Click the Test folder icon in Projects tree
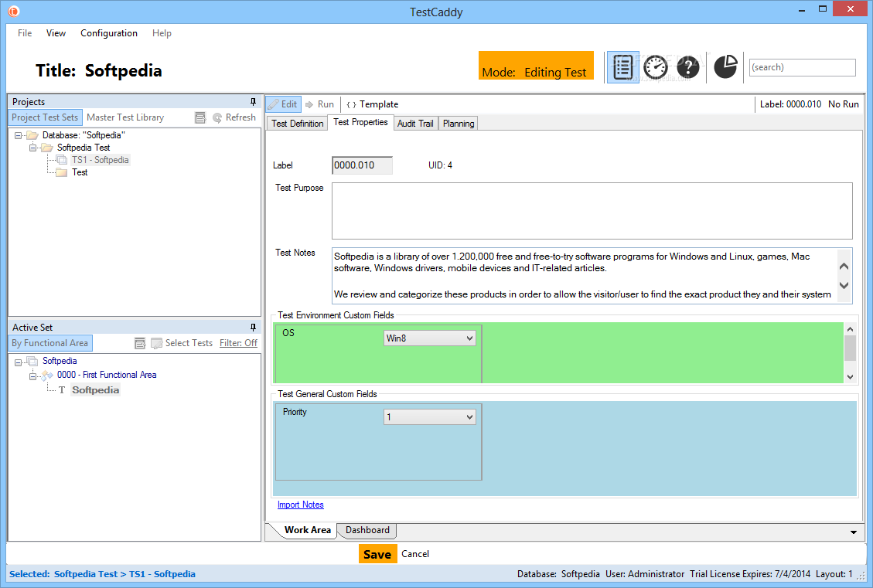 62,172
